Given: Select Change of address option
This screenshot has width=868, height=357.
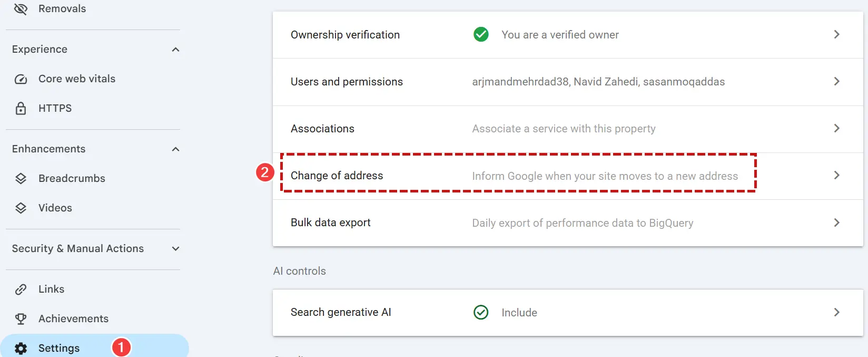Looking at the screenshot, I should (x=568, y=176).
